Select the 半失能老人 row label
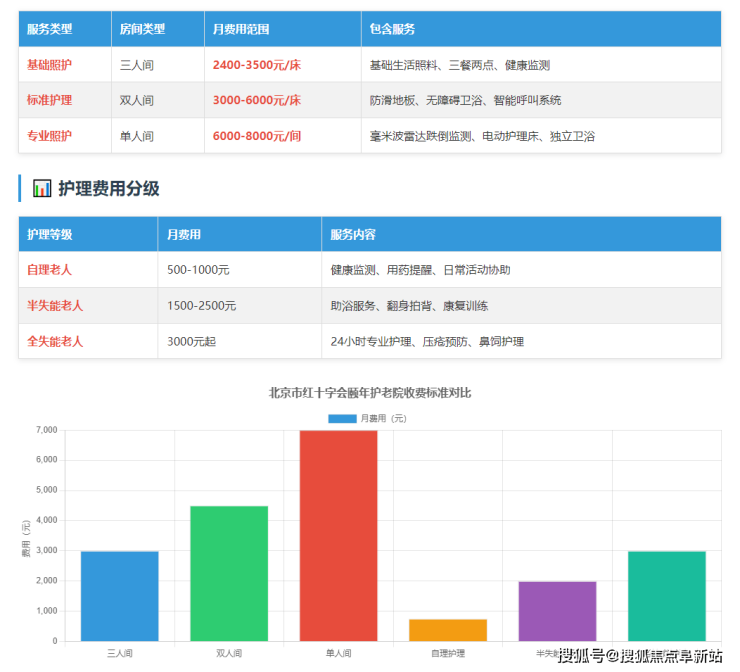 click(x=55, y=306)
